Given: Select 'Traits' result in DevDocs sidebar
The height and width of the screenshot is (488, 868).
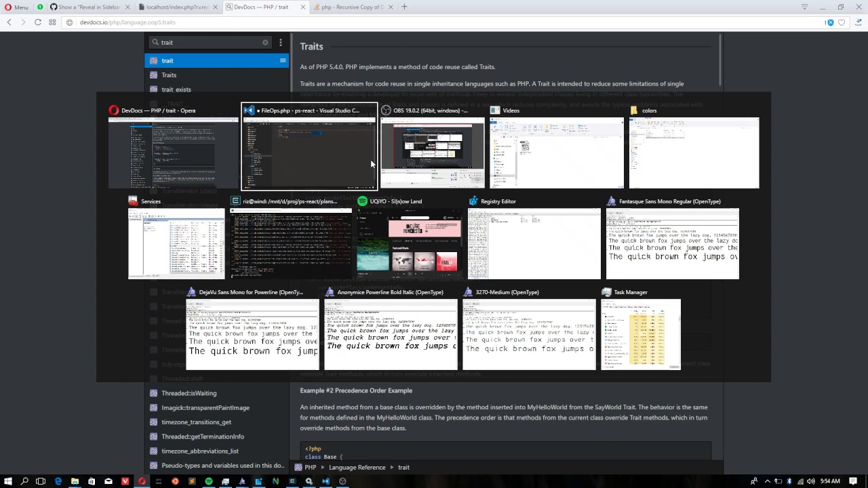Looking at the screenshot, I should click(x=216, y=75).
